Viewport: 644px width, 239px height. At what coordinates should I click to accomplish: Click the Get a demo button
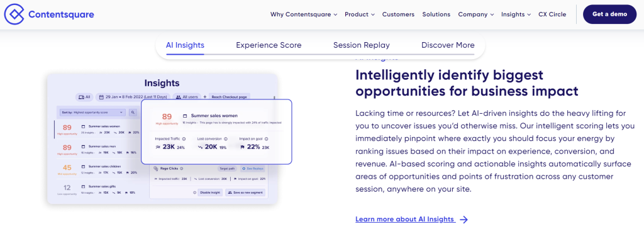pos(609,14)
